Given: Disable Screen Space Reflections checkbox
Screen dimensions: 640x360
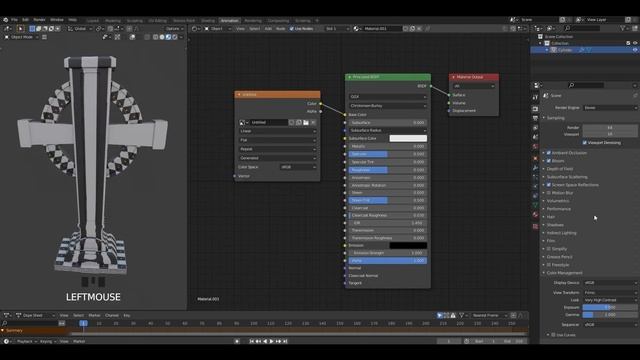Looking at the screenshot, I should coord(549,185).
